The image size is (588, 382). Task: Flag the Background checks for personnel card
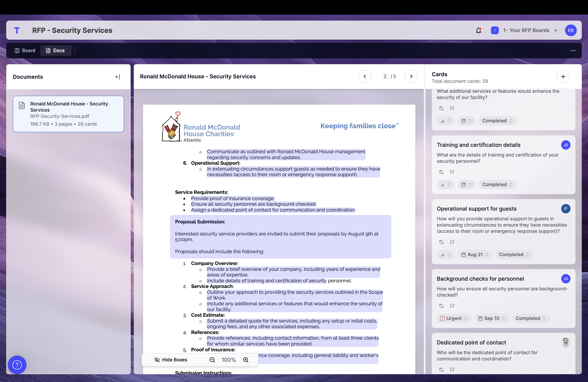pos(452,306)
